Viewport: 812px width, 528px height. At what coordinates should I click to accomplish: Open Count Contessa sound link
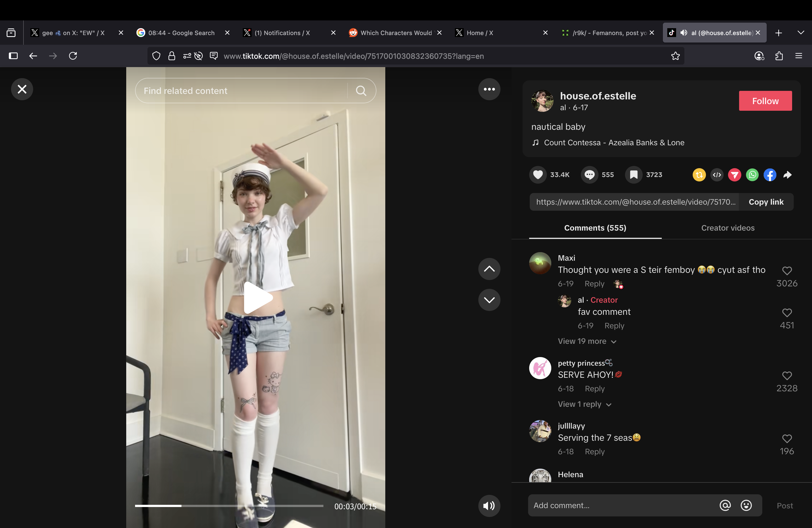click(x=614, y=142)
